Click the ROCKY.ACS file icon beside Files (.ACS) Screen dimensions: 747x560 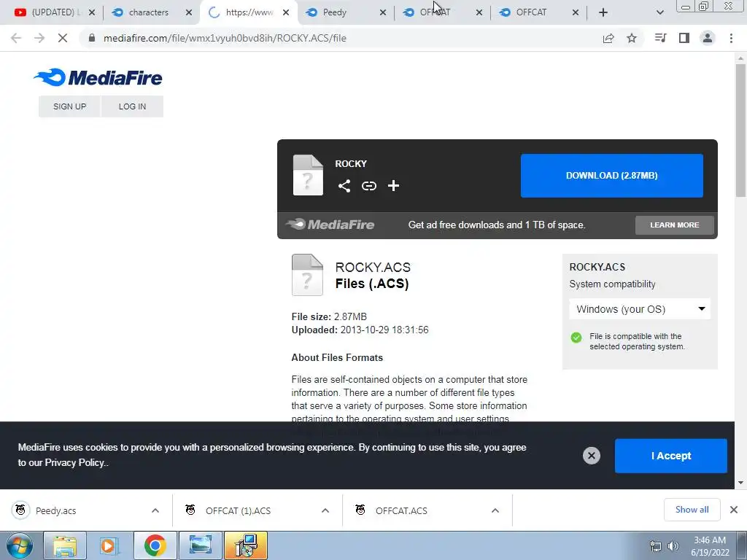point(307,275)
